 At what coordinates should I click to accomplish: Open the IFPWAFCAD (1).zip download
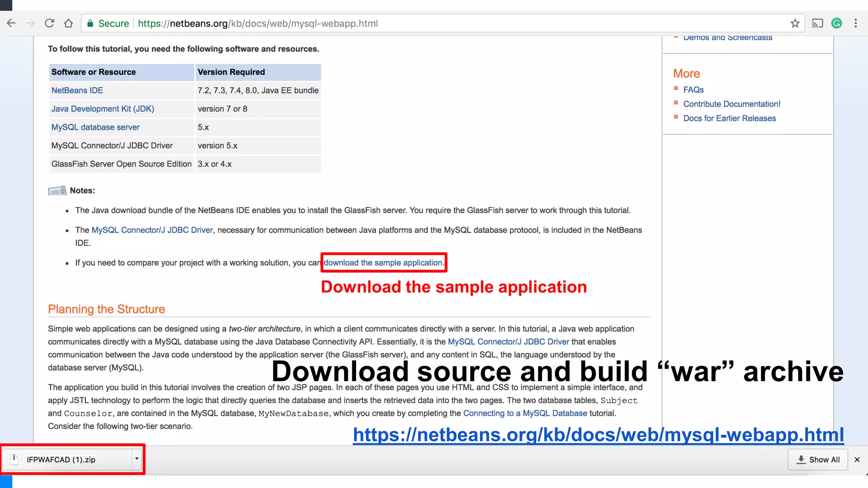[68, 460]
